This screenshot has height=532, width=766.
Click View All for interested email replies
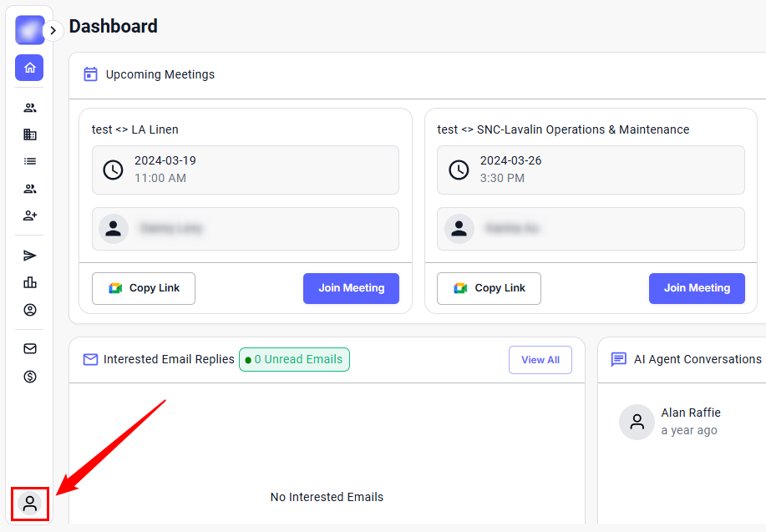540,360
